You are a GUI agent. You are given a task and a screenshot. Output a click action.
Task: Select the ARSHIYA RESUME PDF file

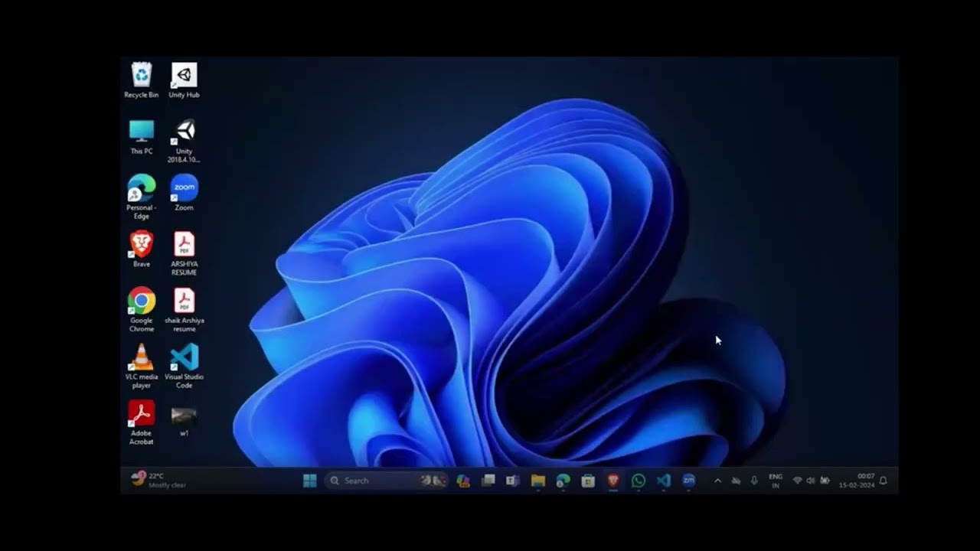184,254
